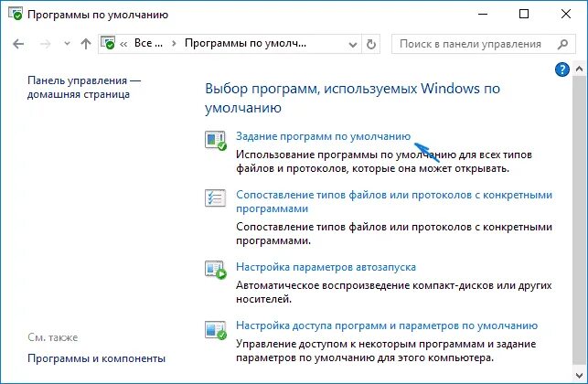
Task: Click the Forward navigation arrow
Action: click(46, 44)
